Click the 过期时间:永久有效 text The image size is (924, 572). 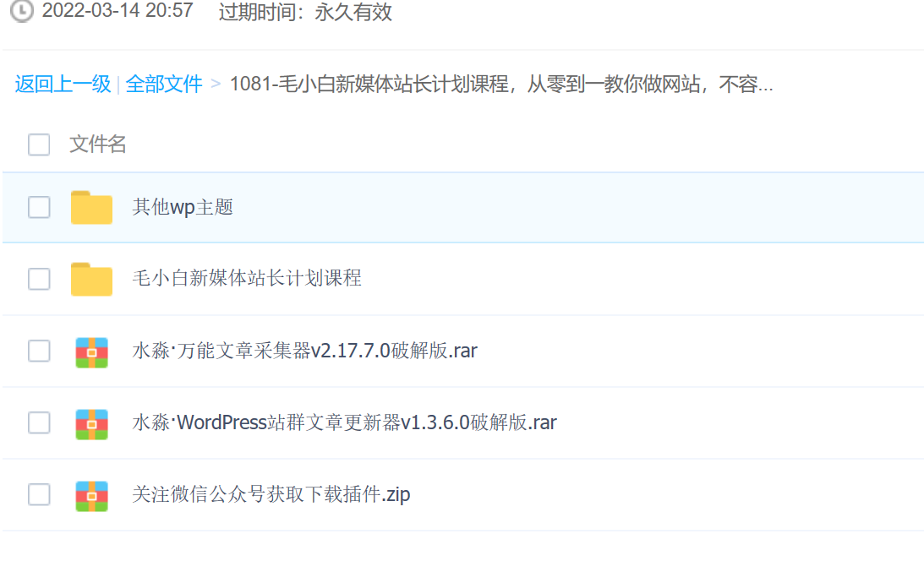tap(305, 12)
